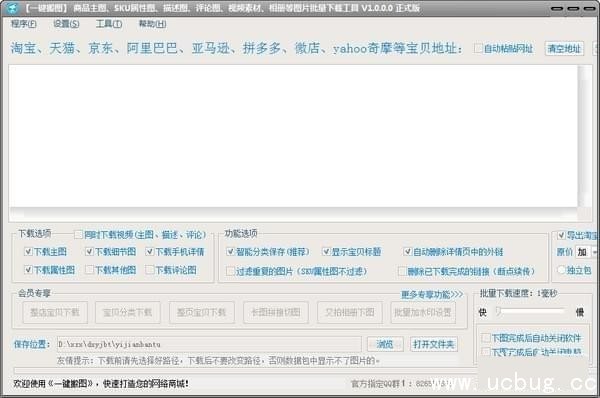Click 宝贝分类下载 button
The height and width of the screenshot is (398, 600).
pos(127,312)
